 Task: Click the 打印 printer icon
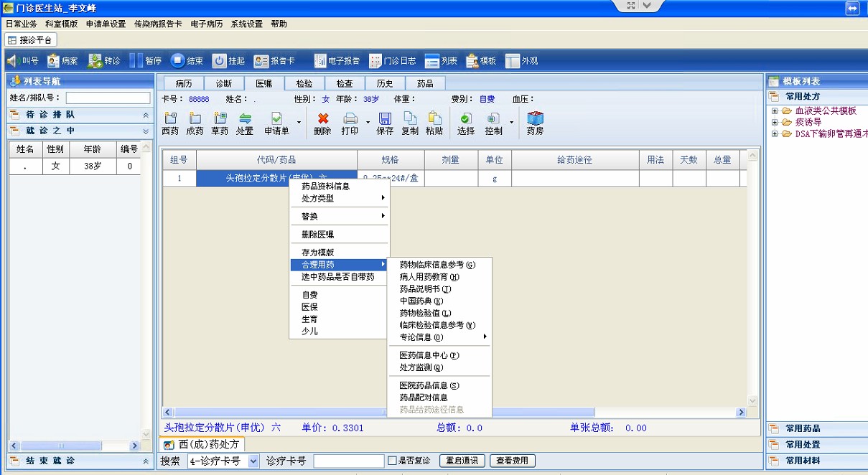(x=350, y=119)
